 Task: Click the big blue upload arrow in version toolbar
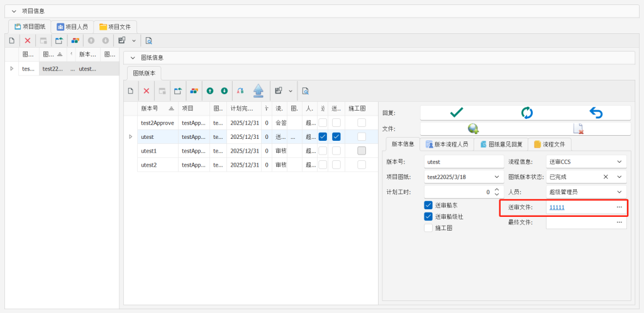(x=258, y=91)
